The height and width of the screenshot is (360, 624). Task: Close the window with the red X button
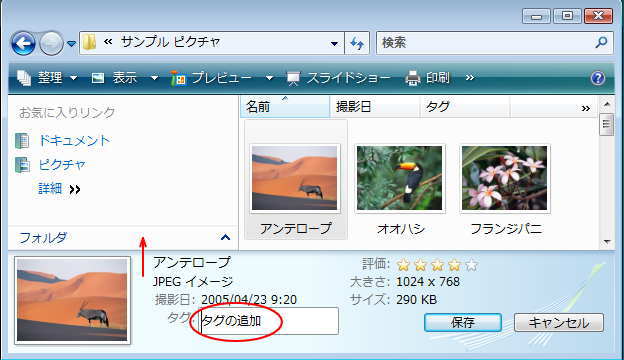click(599, 16)
